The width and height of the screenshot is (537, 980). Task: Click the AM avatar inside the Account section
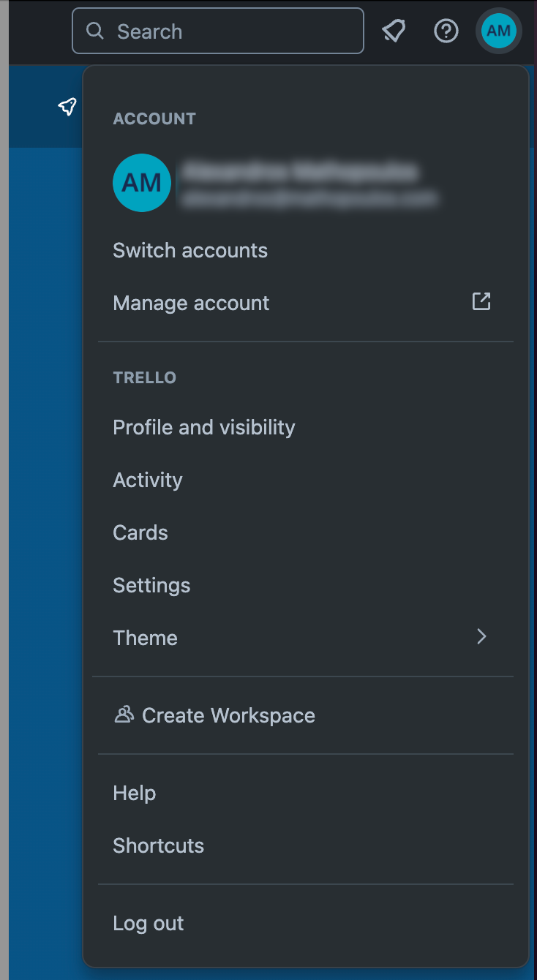(142, 183)
